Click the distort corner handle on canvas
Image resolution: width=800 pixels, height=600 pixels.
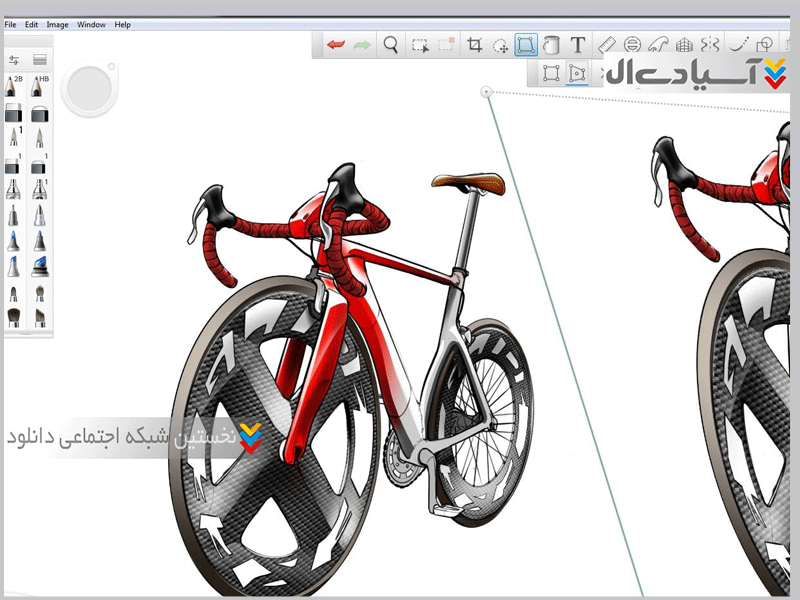[x=487, y=93]
